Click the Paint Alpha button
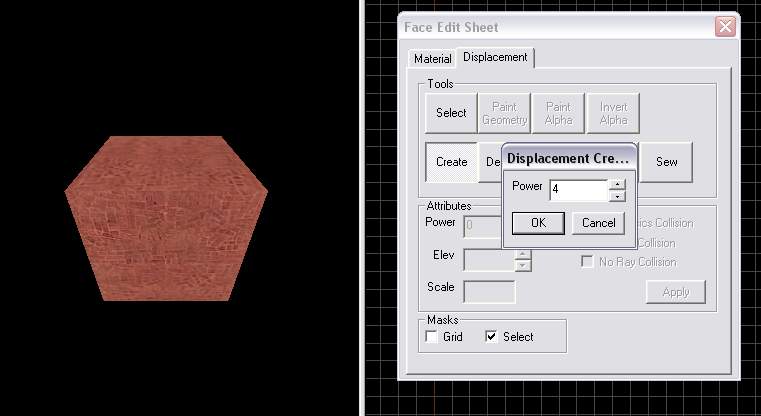 click(x=558, y=113)
